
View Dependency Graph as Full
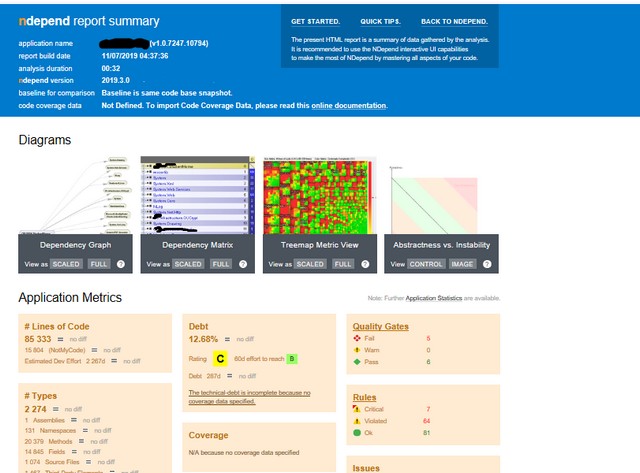tap(99, 264)
